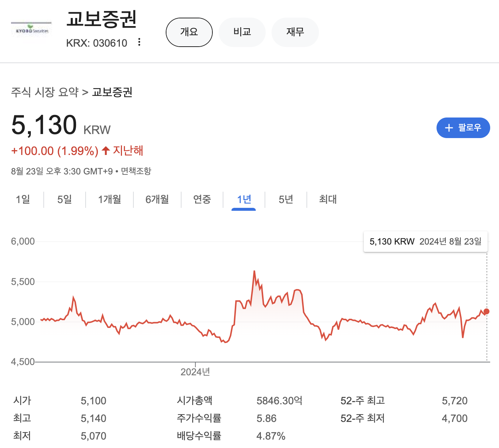The width and height of the screenshot is (499, 448).
Task: Select the 1일 chart range
Action: point(23,199)
